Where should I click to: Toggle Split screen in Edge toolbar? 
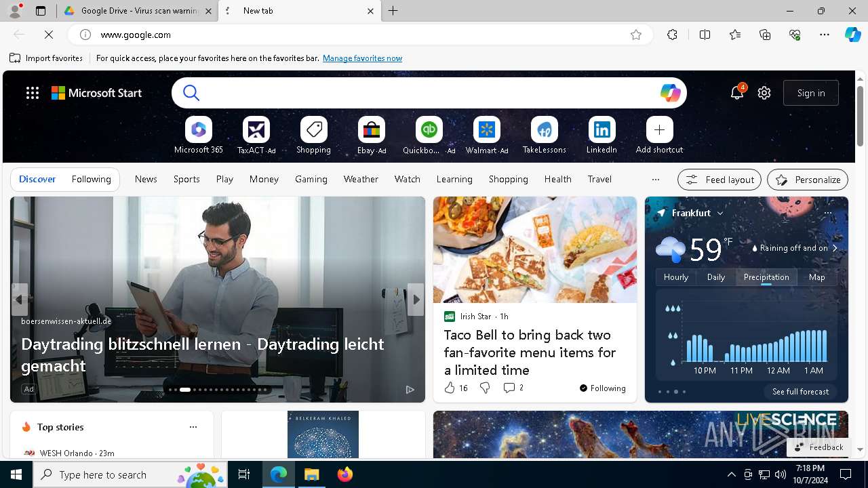(705, 35)
